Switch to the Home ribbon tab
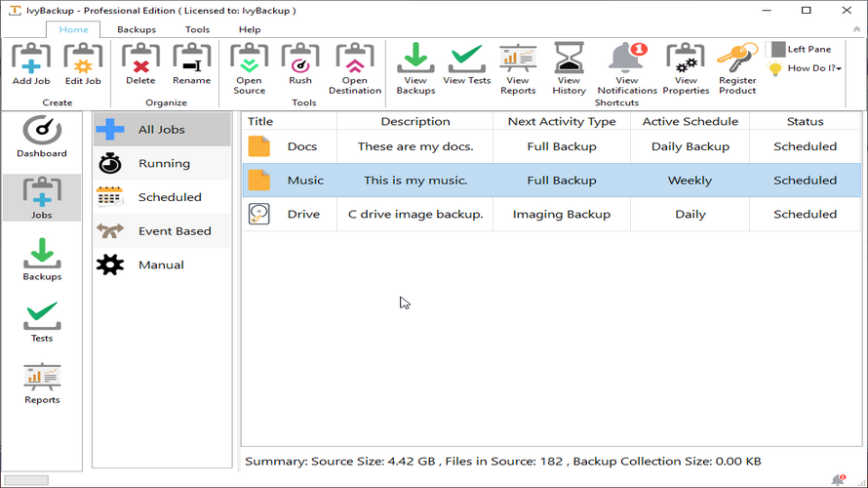Viewport: 868px width, 488px height. (73, 29)
